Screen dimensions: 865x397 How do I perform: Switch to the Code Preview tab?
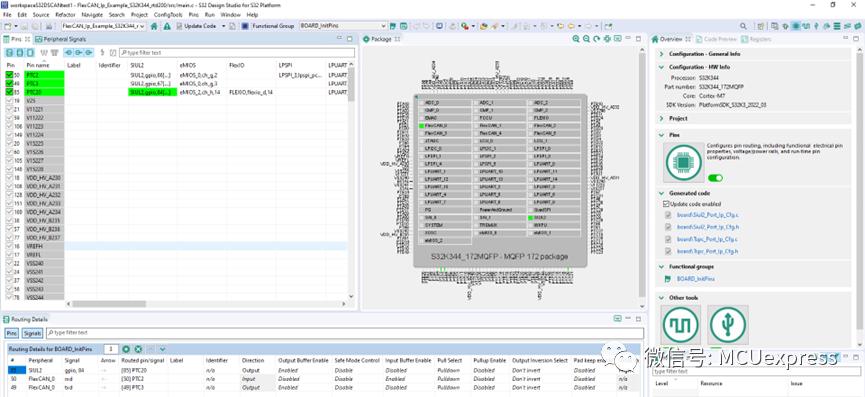(717, 39)
